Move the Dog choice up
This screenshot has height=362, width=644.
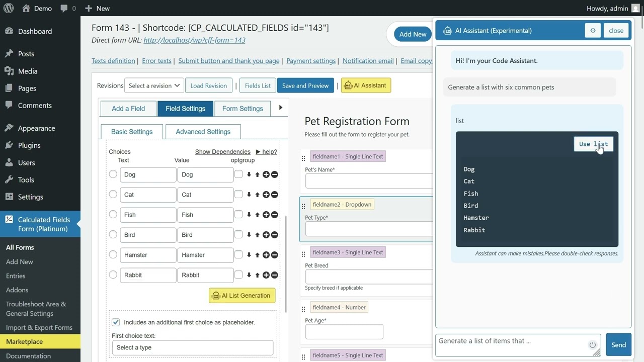tap(257, 174)
